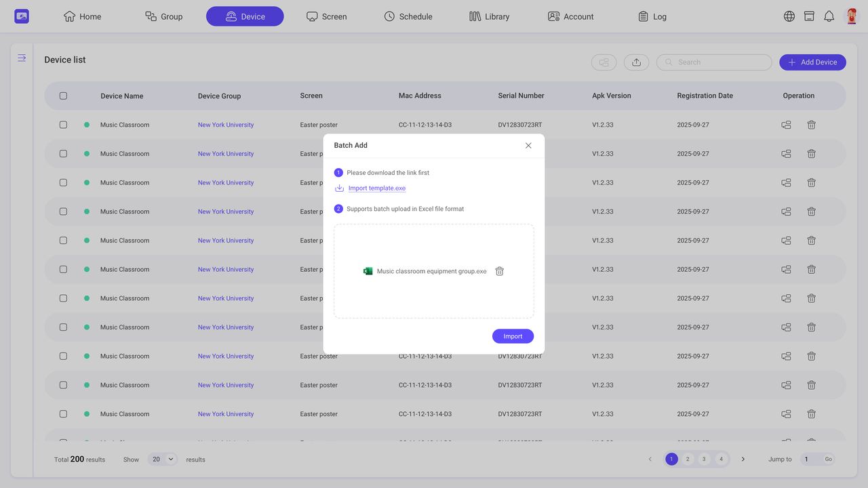Click the trash icon in second table row
The image size is (868, 488).
tap(811, 154)
